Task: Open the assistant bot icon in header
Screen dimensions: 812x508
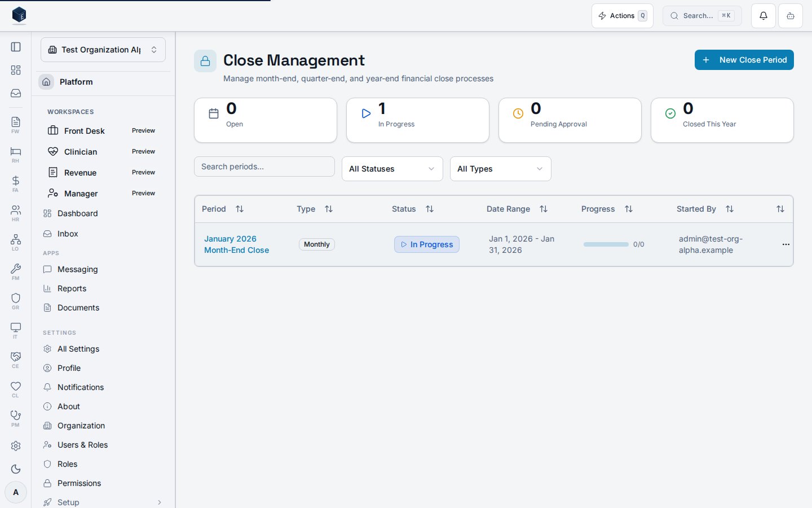Action: pos(791,16)
